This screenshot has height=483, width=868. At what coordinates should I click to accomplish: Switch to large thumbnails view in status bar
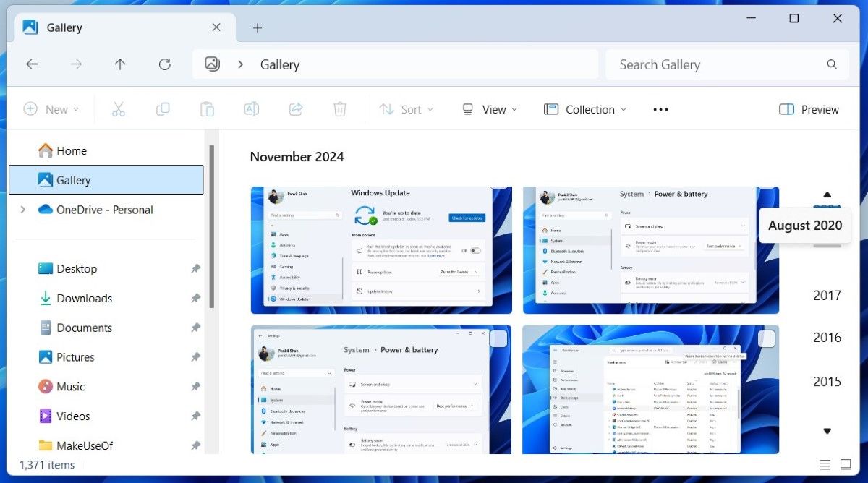(x=846, y=463)
